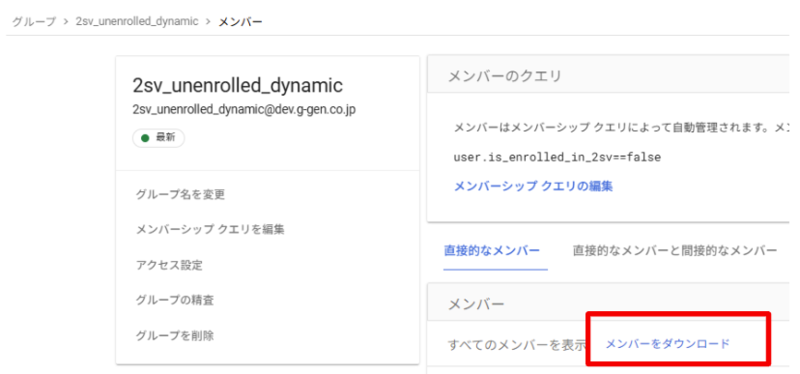Select グループ名を変更 in group menu
This screenshot has height=374, width=800.
click(x=180, y=194)
